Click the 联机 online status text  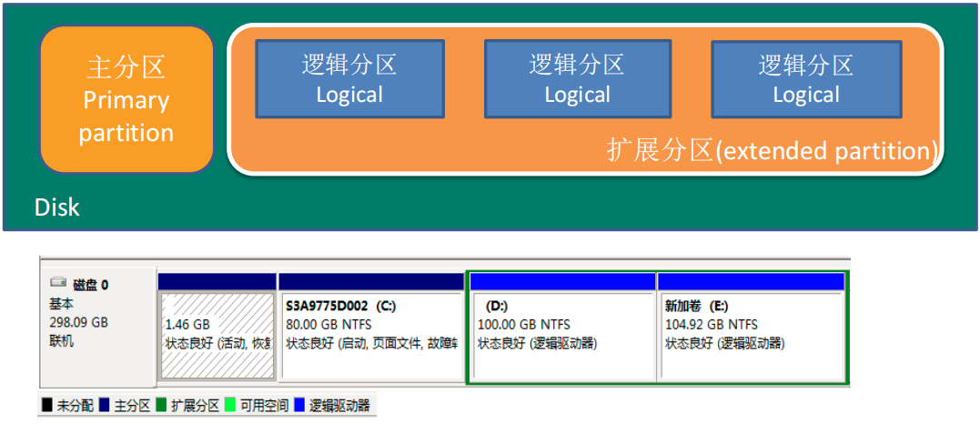(x=61, y=341)
